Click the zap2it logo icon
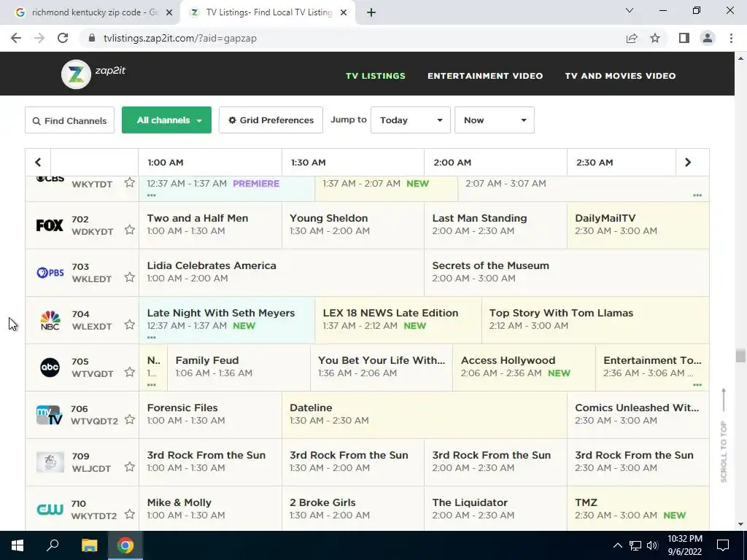 click(76, 74)
